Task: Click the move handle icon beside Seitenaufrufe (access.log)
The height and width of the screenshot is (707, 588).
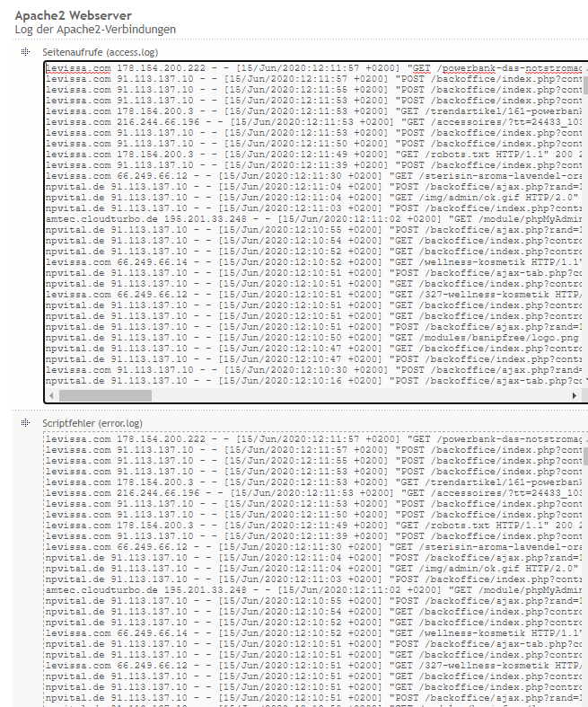Action: 25,52
